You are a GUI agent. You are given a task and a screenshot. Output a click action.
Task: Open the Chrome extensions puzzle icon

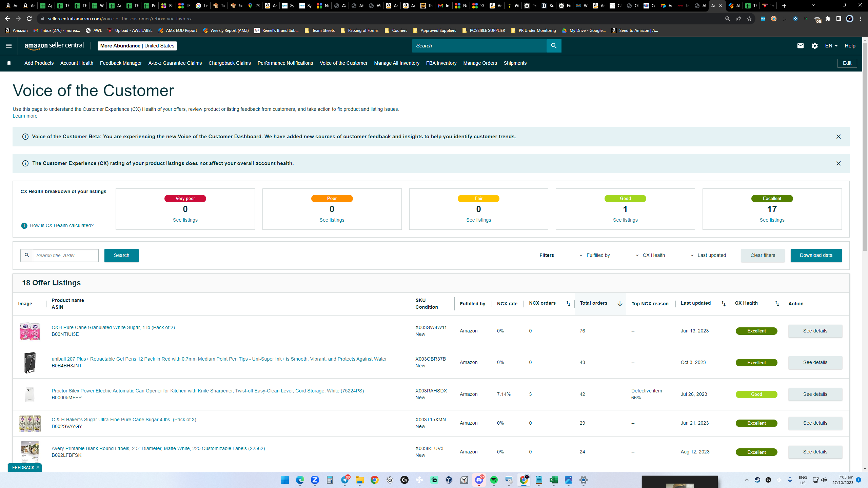coord(828,19)
